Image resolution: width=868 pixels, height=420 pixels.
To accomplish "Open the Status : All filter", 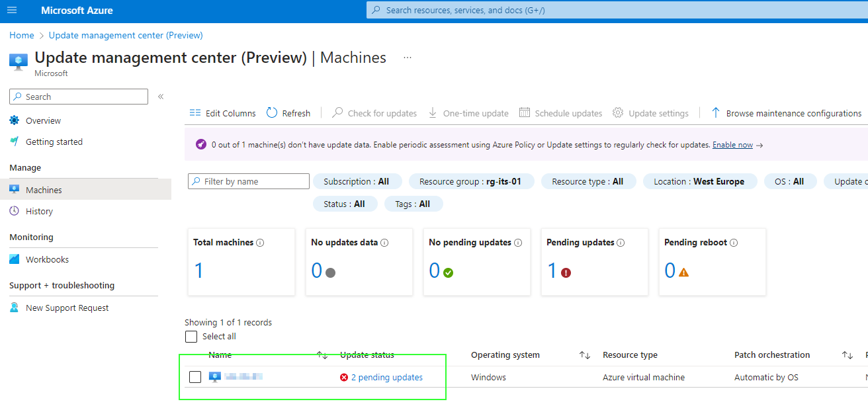I will point(345,204).
